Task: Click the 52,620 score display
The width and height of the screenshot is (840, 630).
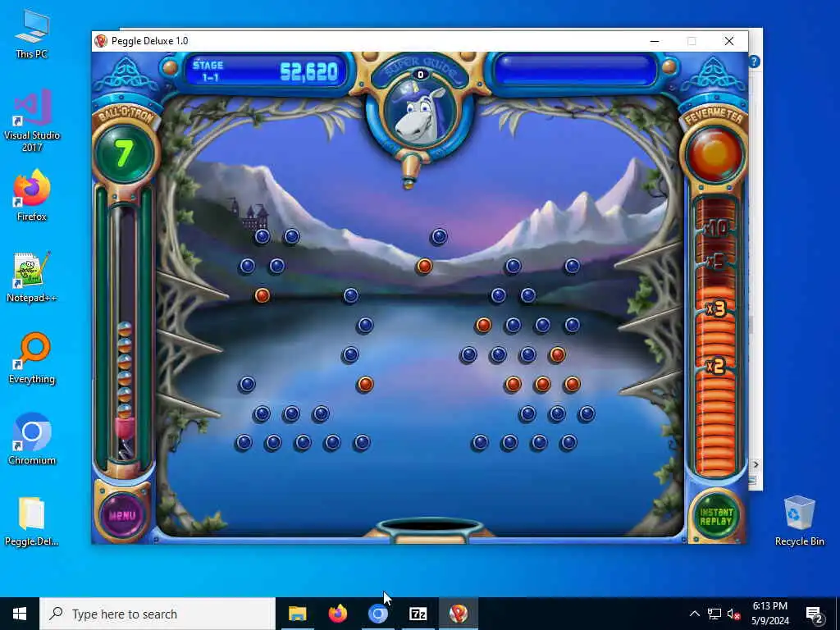Action: pos(309,72)
